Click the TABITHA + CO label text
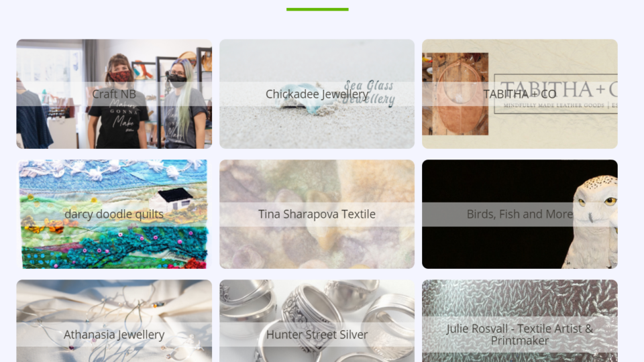Image resolution: width=644 pixels, height=362 pixels. tap(520, 94)
